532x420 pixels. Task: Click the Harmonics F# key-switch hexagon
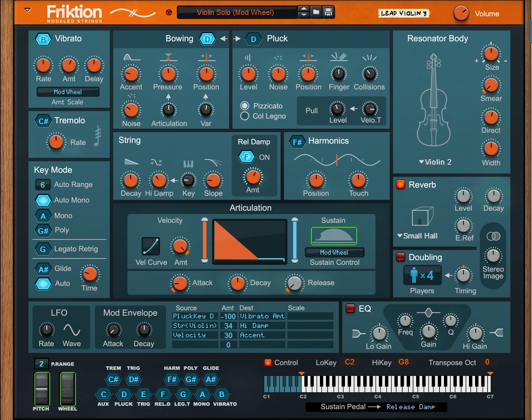[296, 142]
